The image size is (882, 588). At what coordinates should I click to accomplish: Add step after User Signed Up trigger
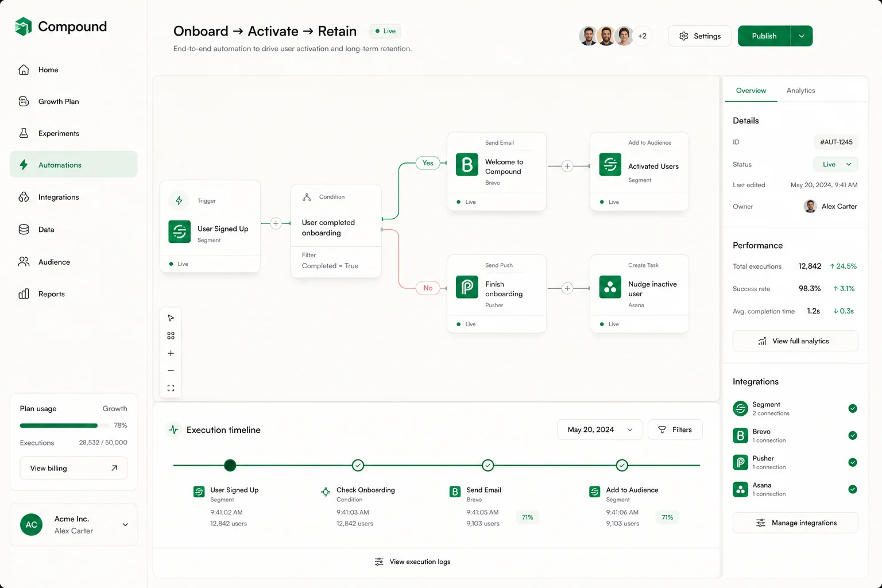276,223
